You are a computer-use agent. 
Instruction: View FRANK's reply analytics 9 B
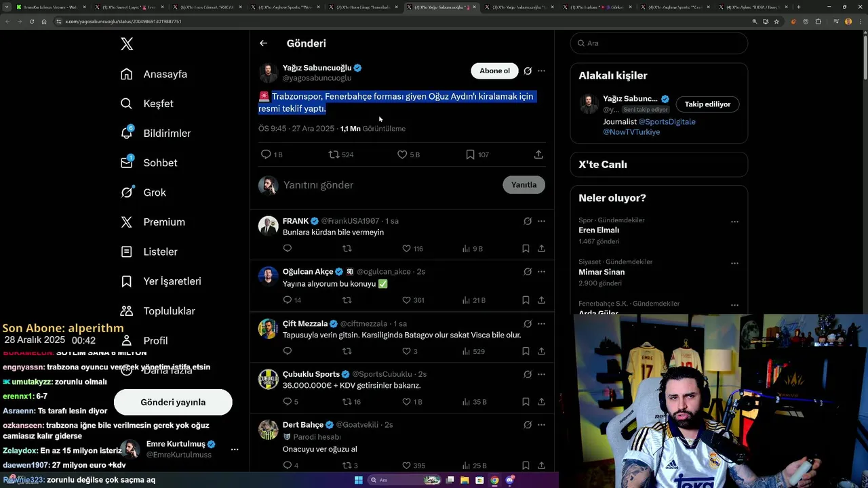click(472, 249)
